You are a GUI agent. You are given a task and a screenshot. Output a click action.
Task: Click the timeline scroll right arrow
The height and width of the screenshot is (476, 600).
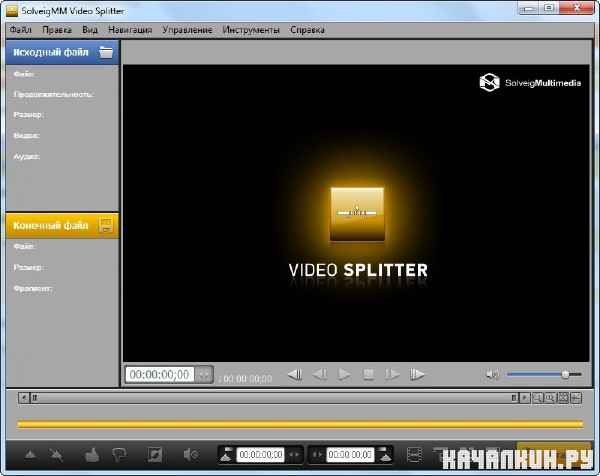[x=525, y=398]
